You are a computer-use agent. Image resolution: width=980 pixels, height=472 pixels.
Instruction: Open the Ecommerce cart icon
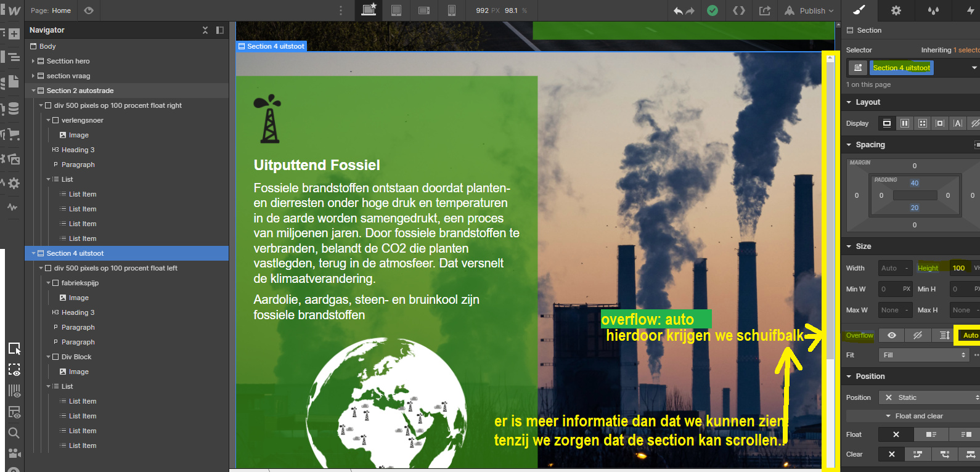pos(14,135)
